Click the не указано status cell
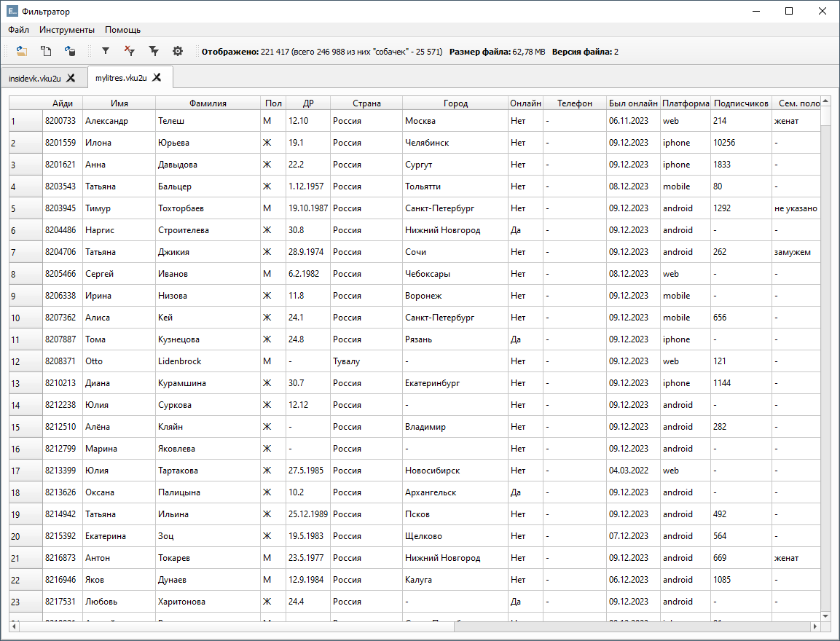This screenshot has width=840, height=641. [796, 208]
